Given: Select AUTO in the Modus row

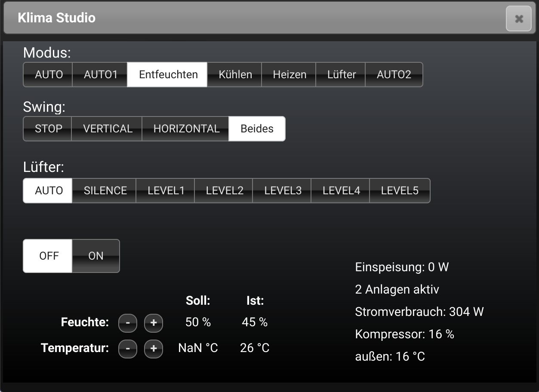Looking at the screenshot, I should tap(48, 74).
